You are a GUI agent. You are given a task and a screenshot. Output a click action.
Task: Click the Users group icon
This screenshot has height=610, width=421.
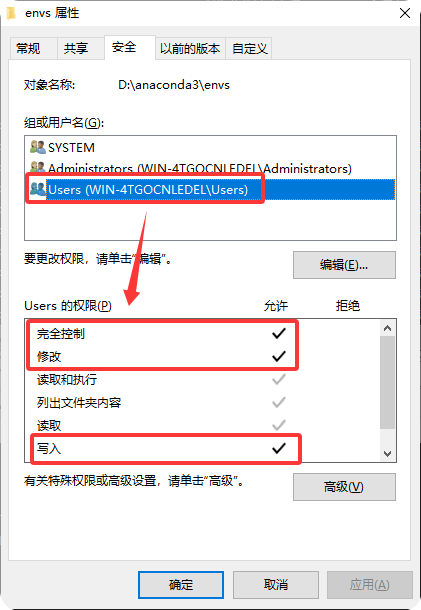[x=38, y=189]
